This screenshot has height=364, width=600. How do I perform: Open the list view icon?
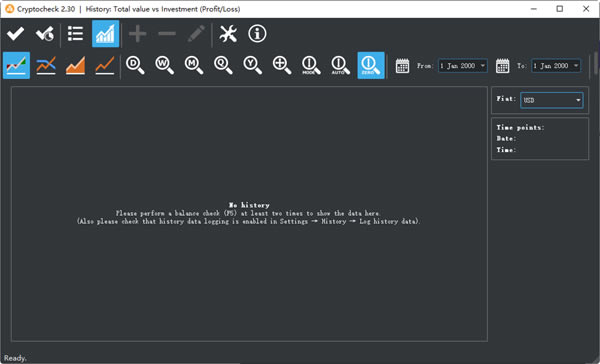tap(75, 34)
